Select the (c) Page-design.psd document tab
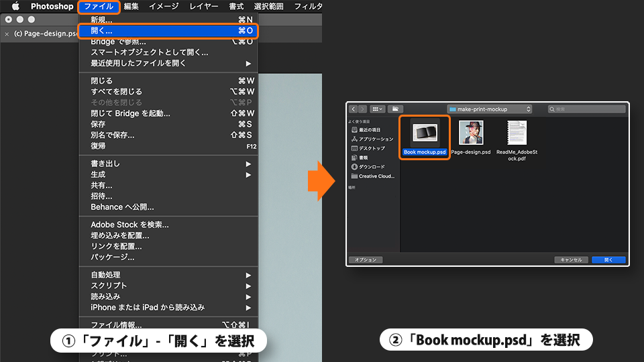Viewport: 644px width, 362px height. click(x=46, y=34)
